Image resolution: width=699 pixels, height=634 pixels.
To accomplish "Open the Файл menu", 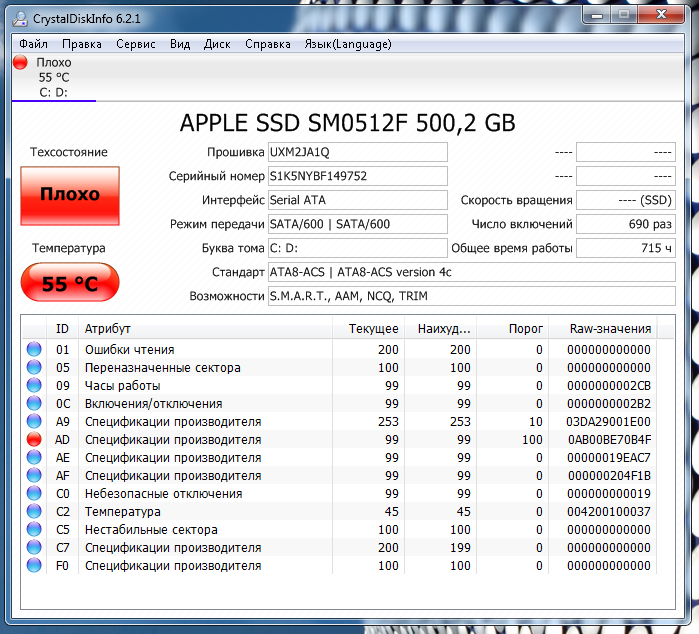I will coord(33,44).
